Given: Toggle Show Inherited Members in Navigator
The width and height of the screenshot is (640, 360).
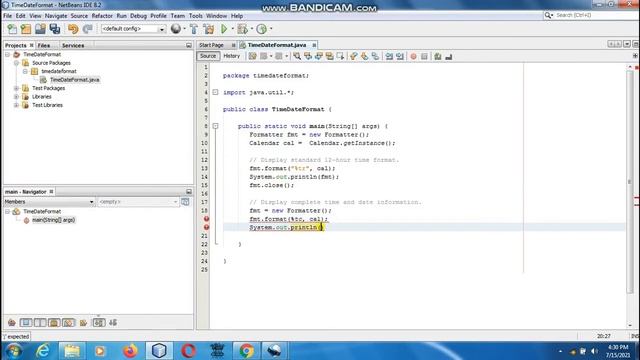Looking at the screenshot, I should (x=11, y=323).
